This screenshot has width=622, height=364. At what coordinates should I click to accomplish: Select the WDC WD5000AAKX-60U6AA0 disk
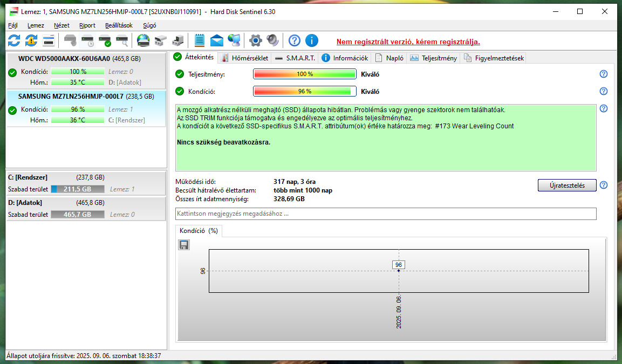[86, 71]
